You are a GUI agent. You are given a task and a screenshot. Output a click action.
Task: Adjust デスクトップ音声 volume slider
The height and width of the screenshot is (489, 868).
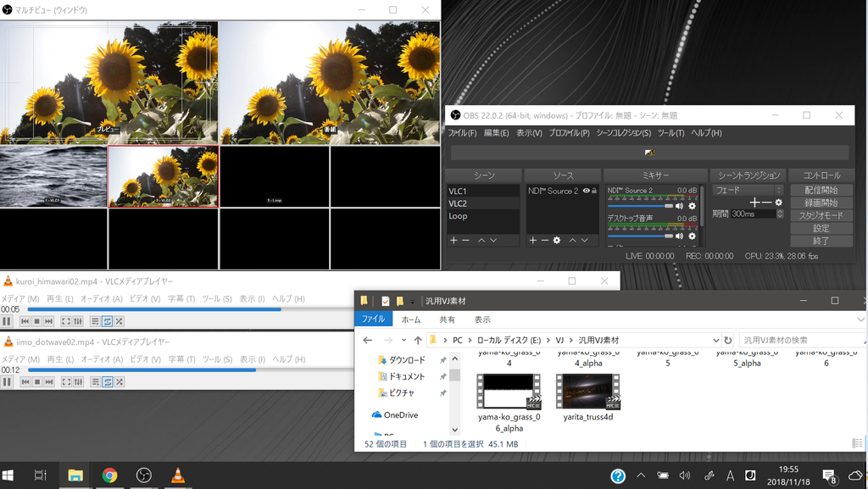(641, 236)
